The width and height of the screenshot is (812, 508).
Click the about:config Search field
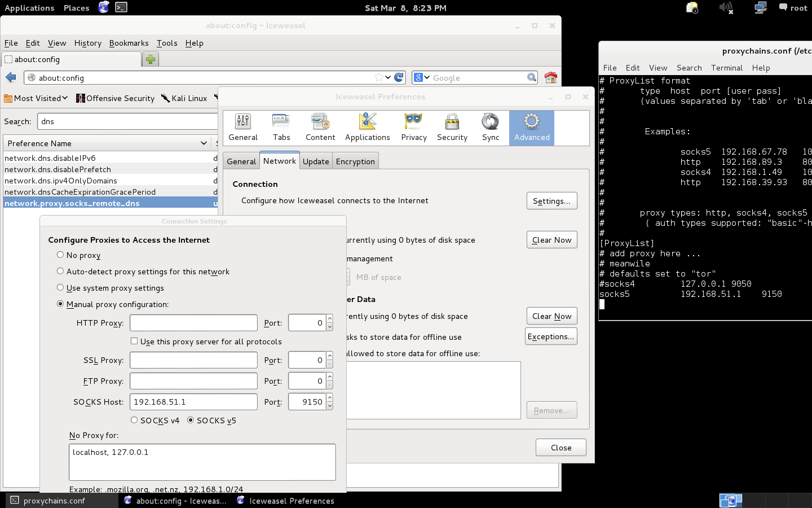click(127, 121)
